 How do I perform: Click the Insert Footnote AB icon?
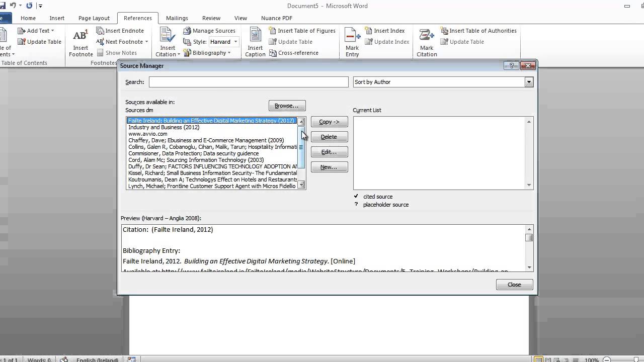tap(80, 36)
